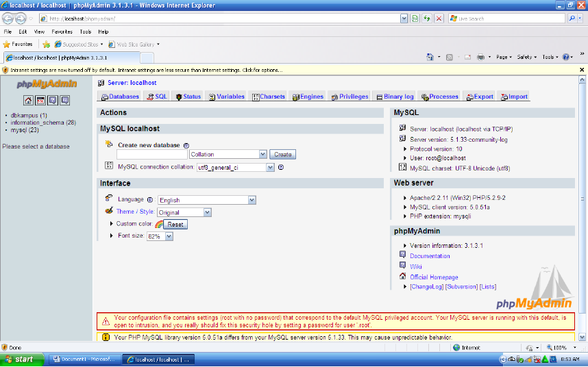Screen dimensions: 588x367
Task: Open the SQL tab
Action: [x=157, y=97]
